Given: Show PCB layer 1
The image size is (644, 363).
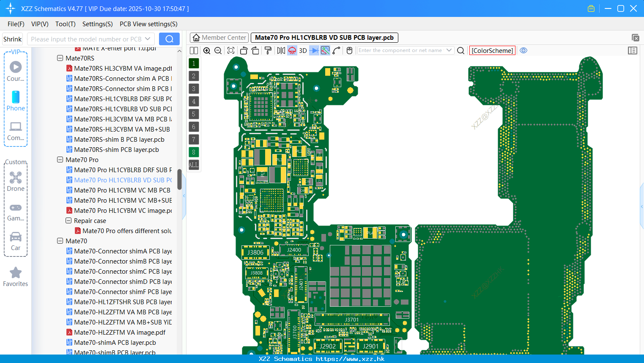Looking at the screenshot, I should [194, 63].
